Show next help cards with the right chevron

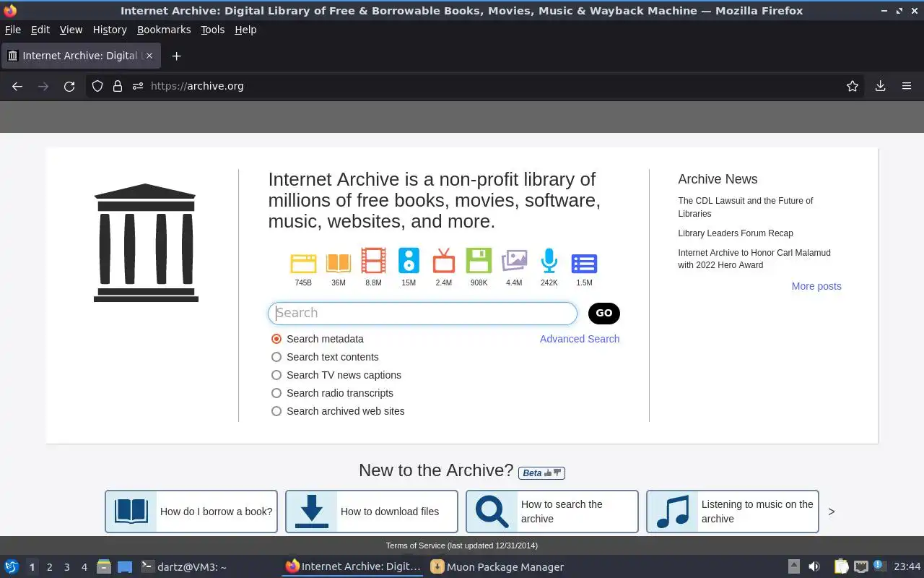tap(831, 512)
